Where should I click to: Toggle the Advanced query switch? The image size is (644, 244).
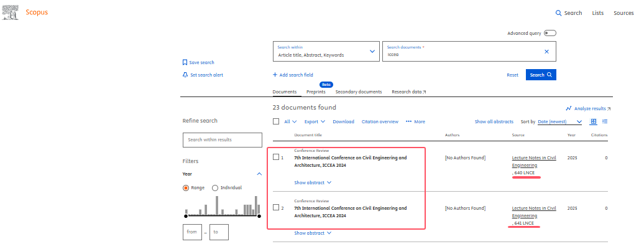pos(550,34)
